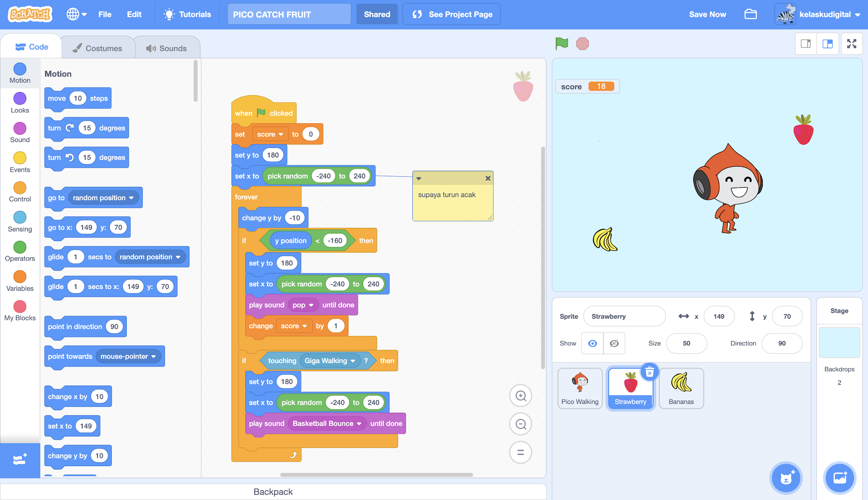
Task: Zoom out of the code workspace
Action: [520, 424]
